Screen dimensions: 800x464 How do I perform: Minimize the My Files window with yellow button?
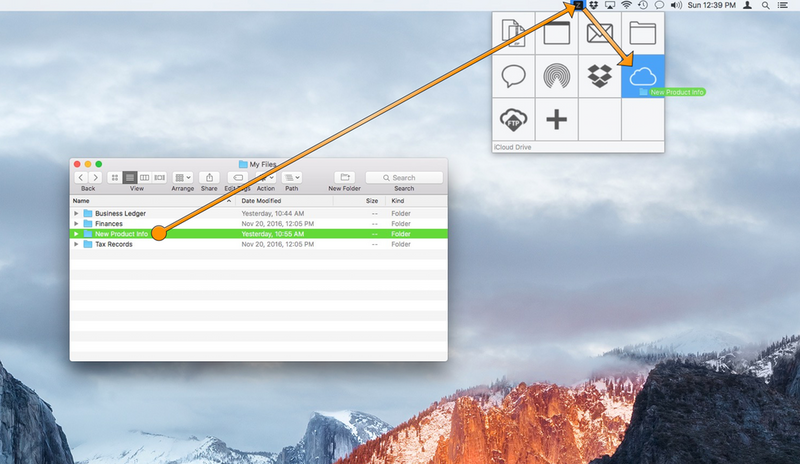pos(88,164)
